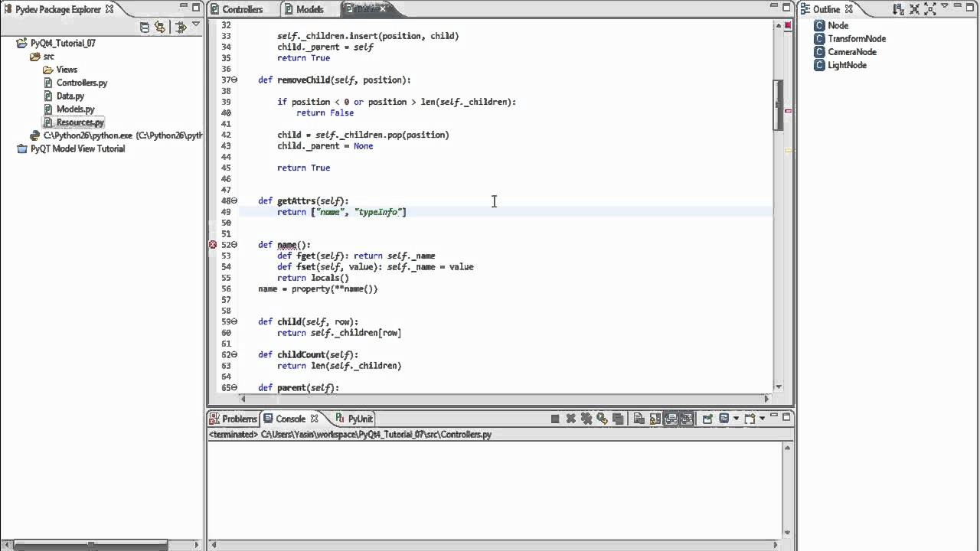Select the src folder in explorer
The height and width of the screenshot is (551, 980).
pyautogui.click(x=48, y=57)
